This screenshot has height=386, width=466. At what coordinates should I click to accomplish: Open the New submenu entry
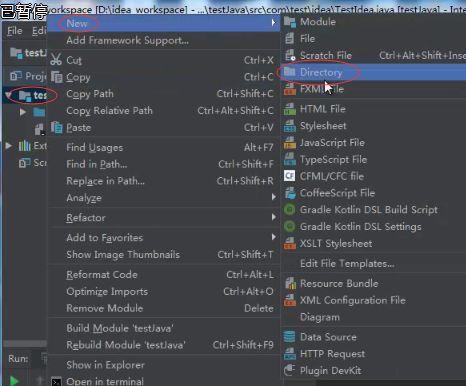[164, 23]
